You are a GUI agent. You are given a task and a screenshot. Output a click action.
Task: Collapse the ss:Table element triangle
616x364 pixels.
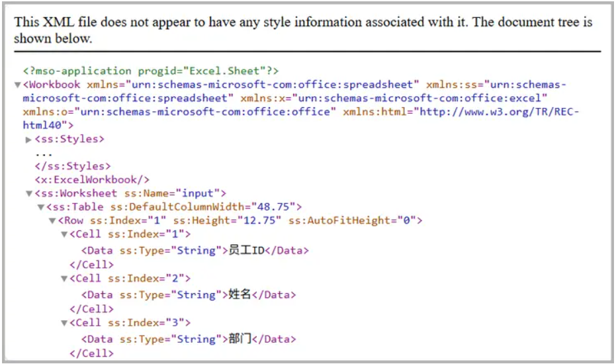40,208
